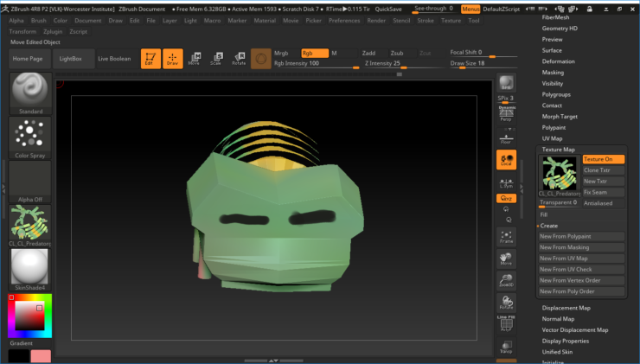Open the Preferences menu

click(343, 20)
